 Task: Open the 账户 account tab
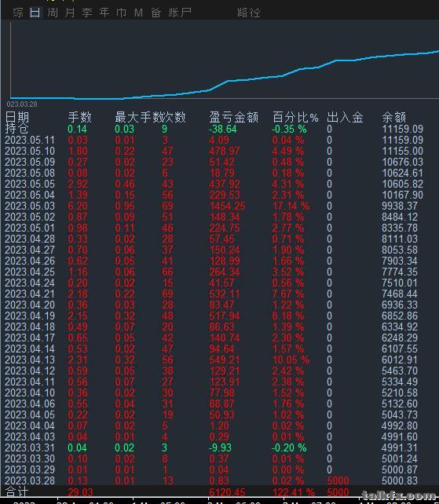pyautogui.click(x=180, y=13)
